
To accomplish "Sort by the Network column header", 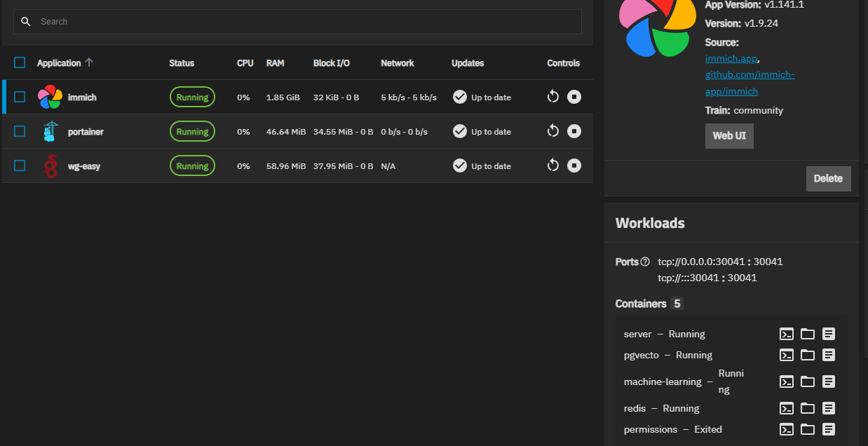I will (x=398, y=63).
